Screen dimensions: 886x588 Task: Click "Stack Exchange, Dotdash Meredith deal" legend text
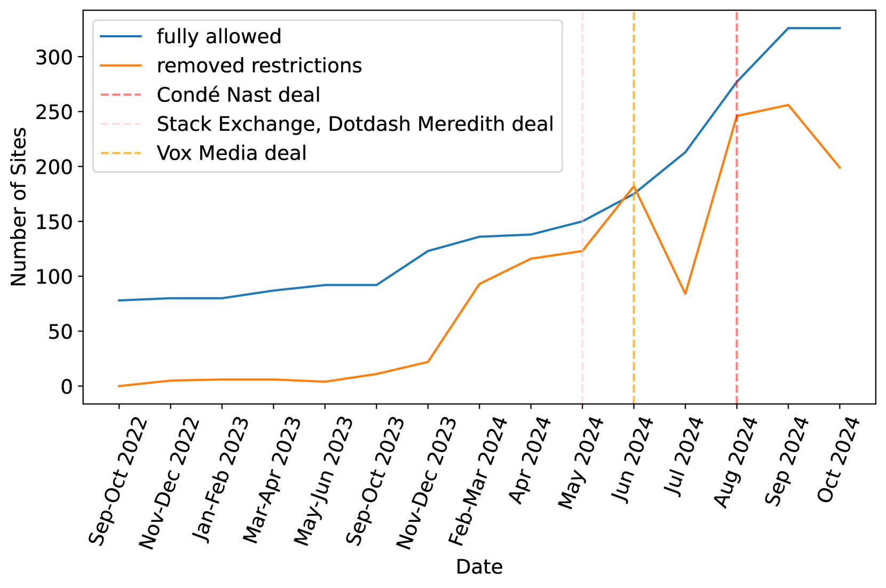coord(355,124)
